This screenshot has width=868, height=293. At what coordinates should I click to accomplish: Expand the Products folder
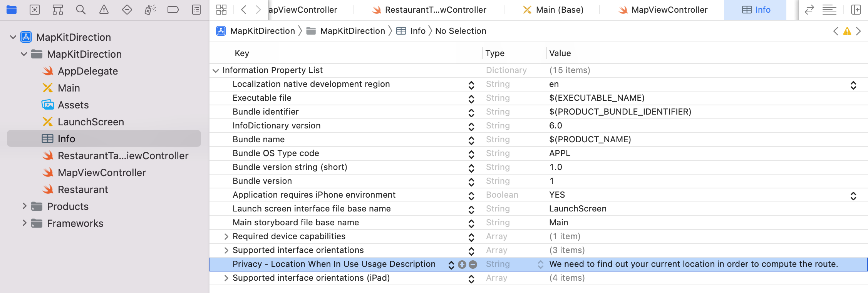24,206
